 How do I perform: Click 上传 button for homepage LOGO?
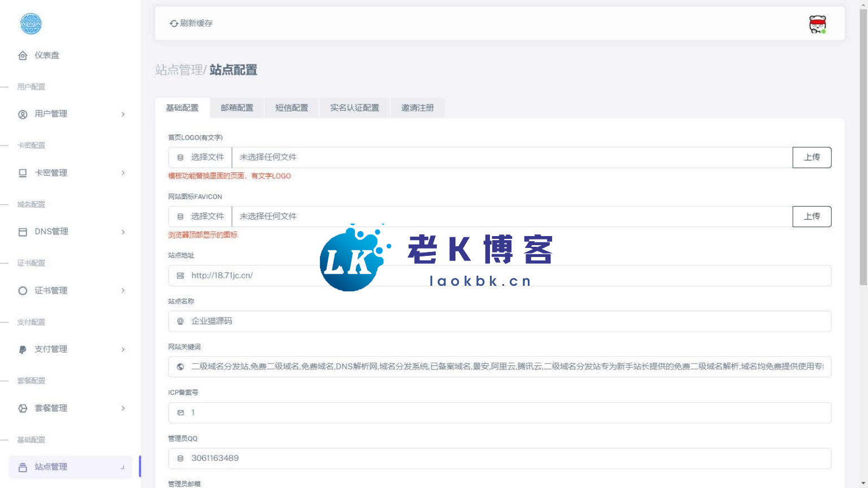coord(811,158)
